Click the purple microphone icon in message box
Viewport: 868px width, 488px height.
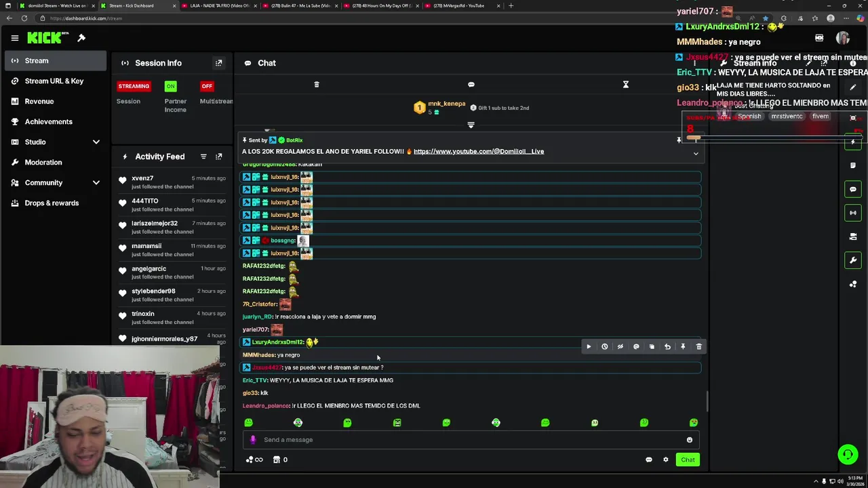pyautogui.click(x=253, y=440)
